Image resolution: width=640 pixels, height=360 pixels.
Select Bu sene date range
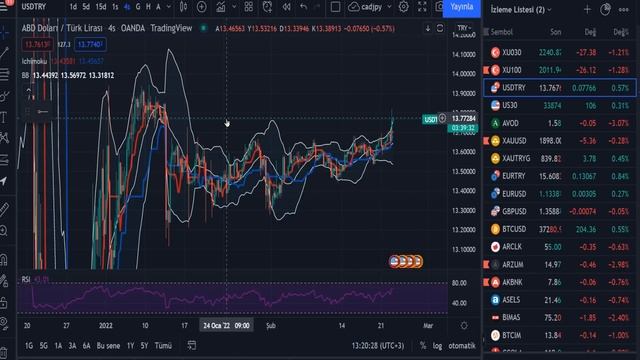point(108,346)
